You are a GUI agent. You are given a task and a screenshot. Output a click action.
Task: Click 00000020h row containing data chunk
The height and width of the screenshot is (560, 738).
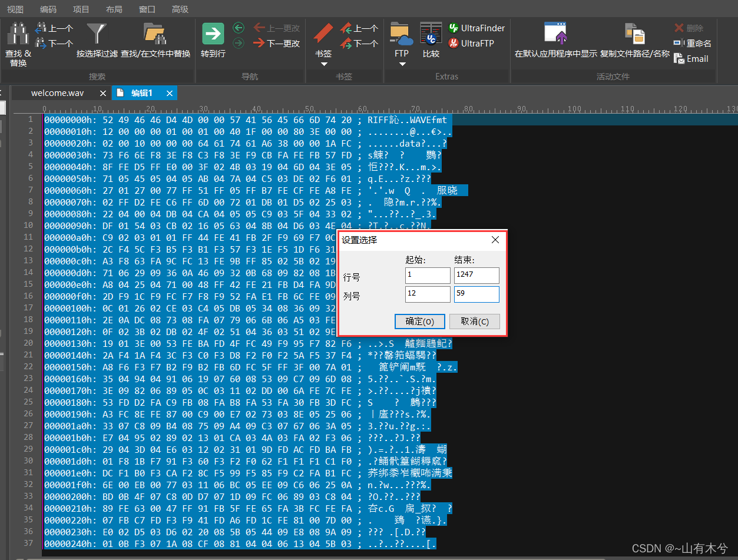point(246,143)
